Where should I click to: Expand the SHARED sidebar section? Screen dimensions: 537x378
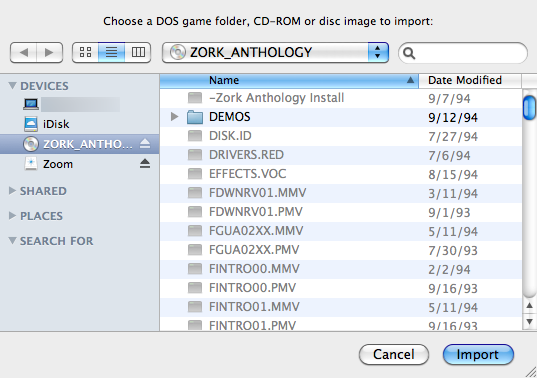point(12,191)
